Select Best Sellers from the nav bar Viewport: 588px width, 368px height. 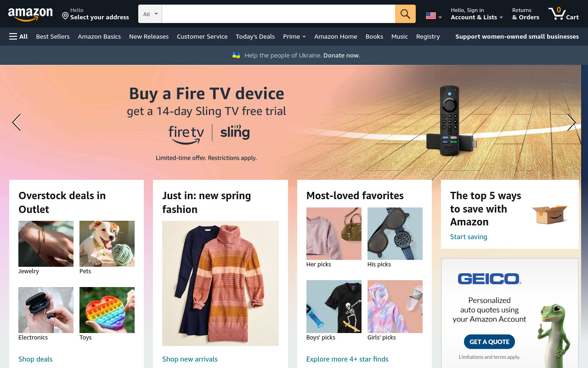tap(53, 36)
